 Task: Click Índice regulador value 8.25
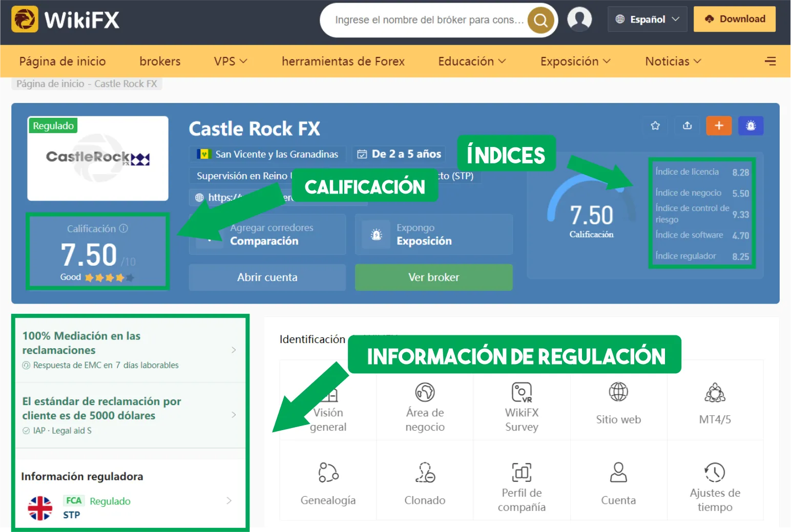(740, 257)
